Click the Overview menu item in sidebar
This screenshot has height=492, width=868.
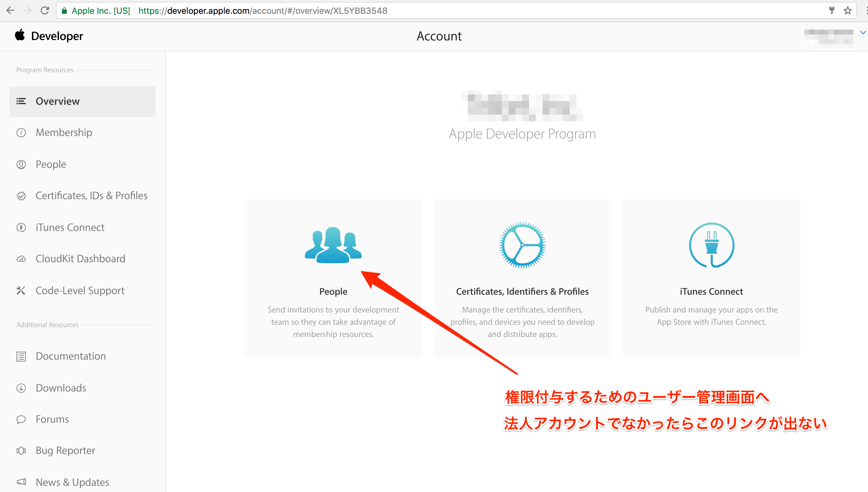point(82,101)
